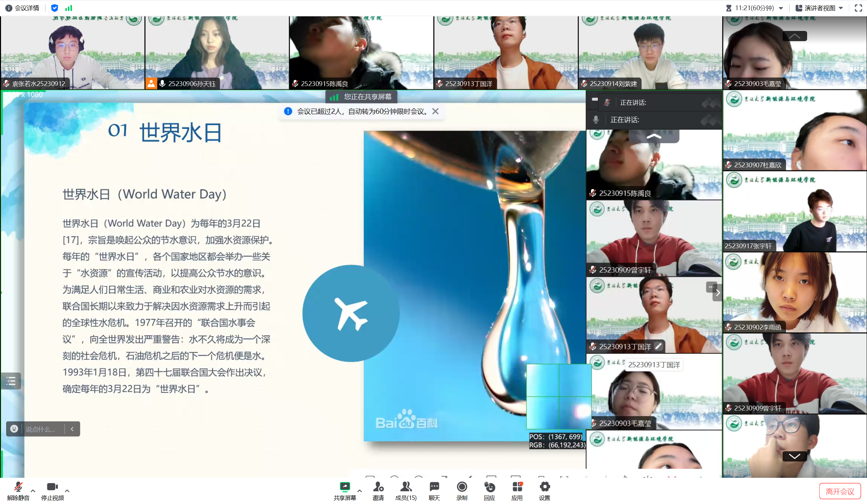Toggle fullscreen mode icon
Viewport: 867px width, 504px height.
858,8
